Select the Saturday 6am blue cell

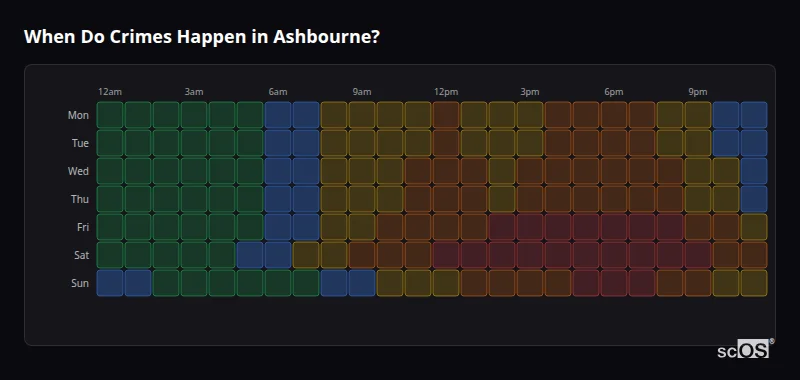278,255
